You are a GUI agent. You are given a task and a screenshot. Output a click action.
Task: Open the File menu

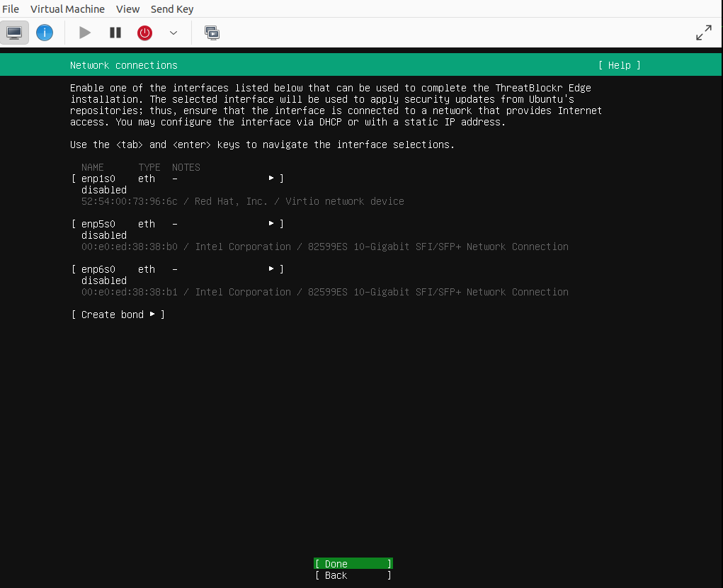click(11, 9)
